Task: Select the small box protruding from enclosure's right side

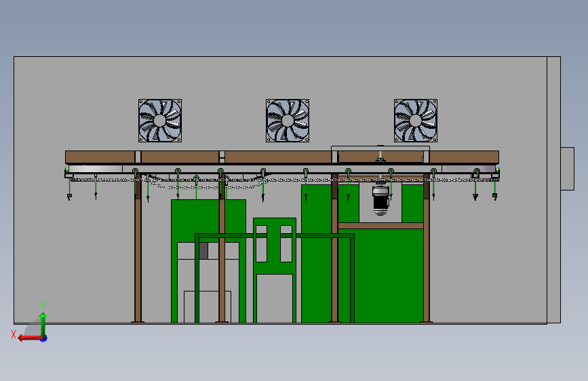Action: click(x=568, y=169)
